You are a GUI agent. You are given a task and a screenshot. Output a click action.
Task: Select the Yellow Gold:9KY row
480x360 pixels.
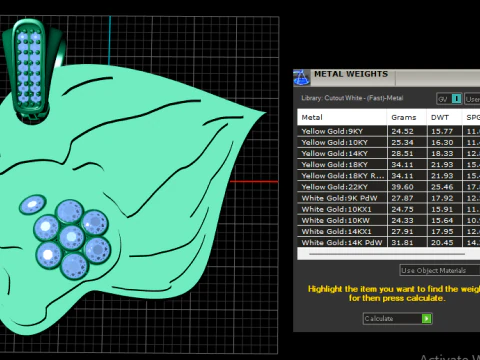click(x=389, y=131)
